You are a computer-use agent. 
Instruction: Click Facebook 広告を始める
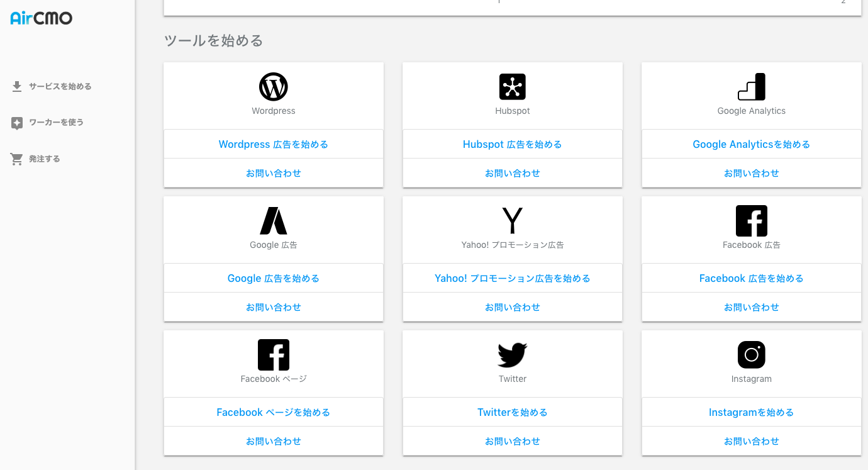752,278
